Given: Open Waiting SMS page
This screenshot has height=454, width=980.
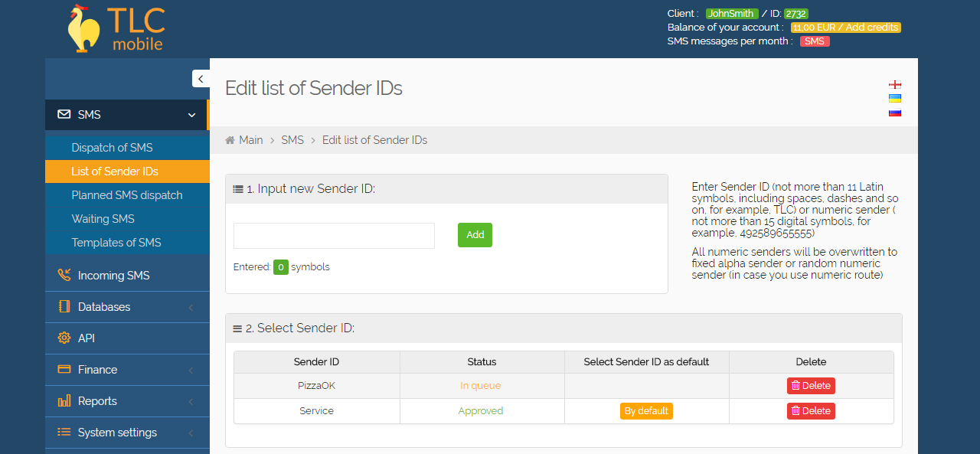Looking at the screenshot, I should coord(127,219).
